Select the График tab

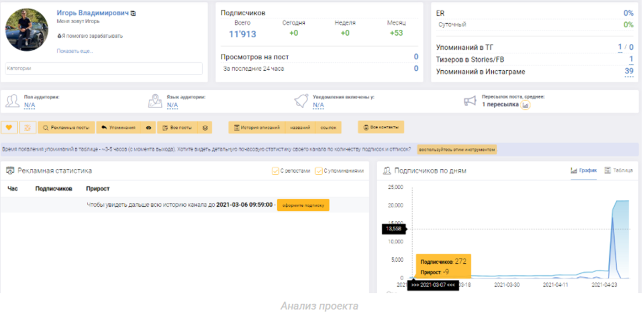(584, 171)
